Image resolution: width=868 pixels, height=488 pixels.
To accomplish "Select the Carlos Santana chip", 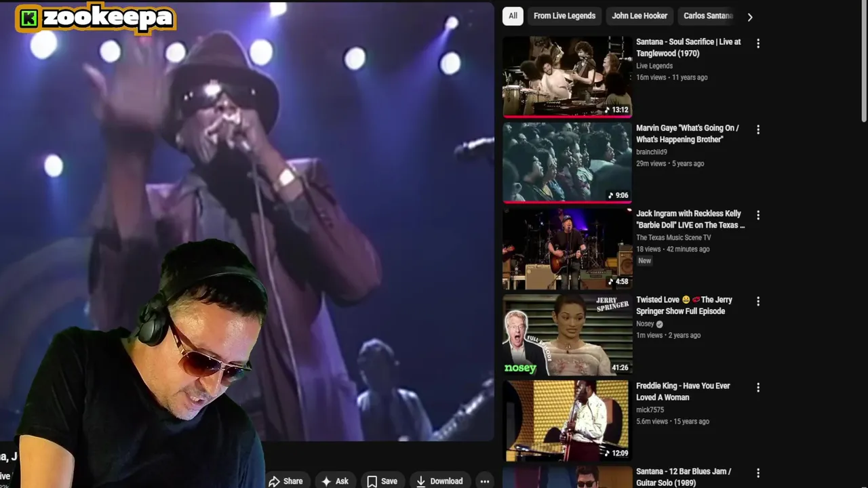I will click(x=708, y=16).
